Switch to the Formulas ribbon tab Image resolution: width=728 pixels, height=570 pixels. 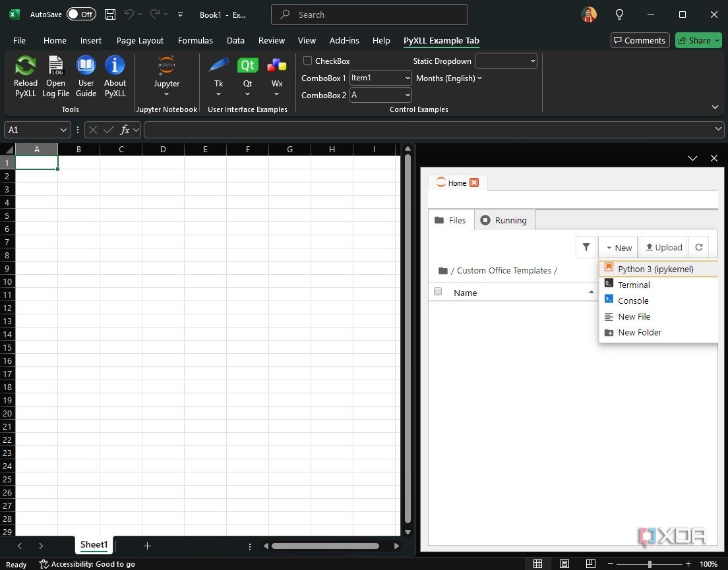pos(195,40)
